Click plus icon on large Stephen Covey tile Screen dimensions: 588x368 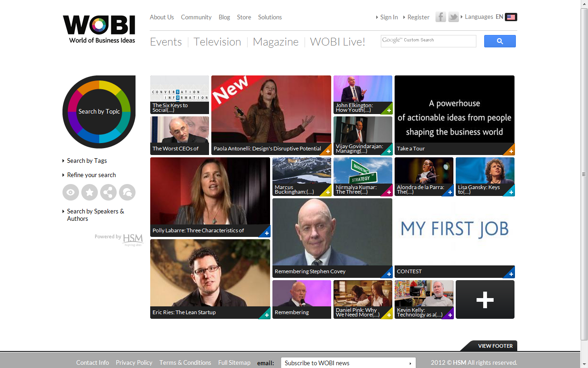(389, 274)
